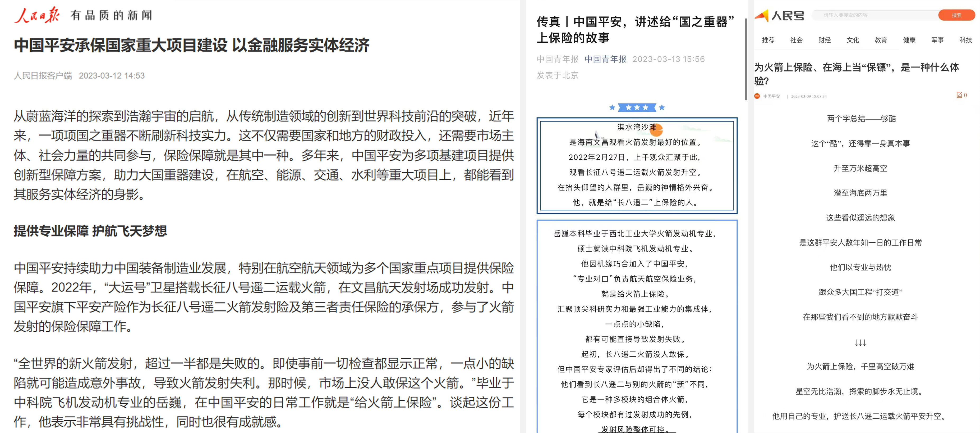Switch to the 社会 tab

pyautogui.click(x=796, y=40)
